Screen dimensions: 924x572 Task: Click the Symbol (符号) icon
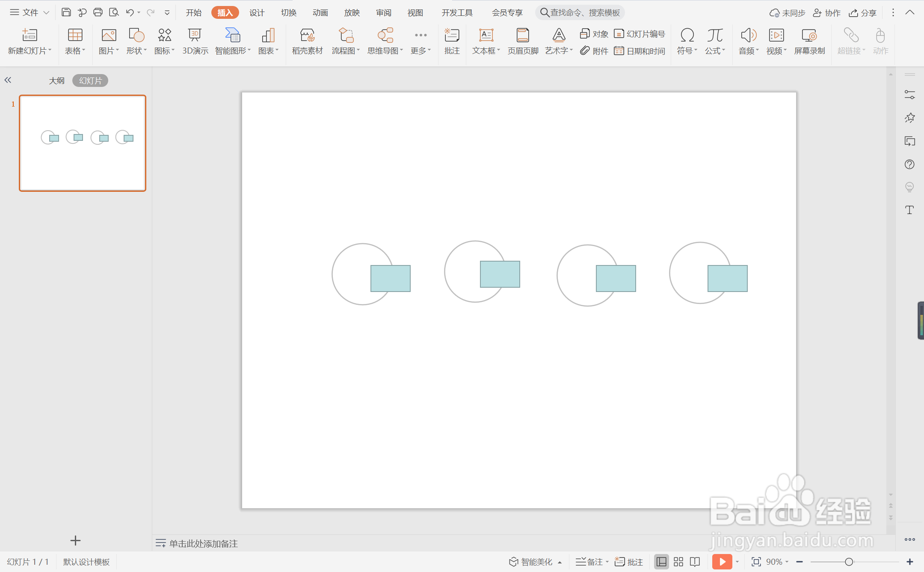[687, 35]
